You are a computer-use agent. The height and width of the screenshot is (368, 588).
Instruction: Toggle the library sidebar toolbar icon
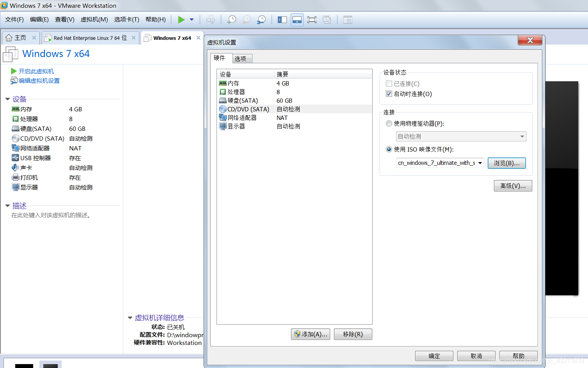click(282, 20)
